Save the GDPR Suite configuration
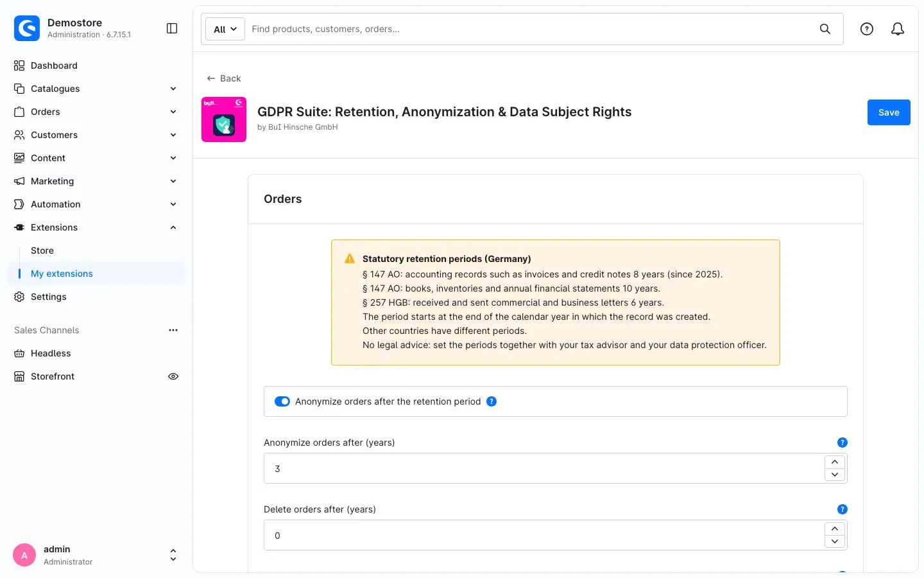 pos(889,112)
